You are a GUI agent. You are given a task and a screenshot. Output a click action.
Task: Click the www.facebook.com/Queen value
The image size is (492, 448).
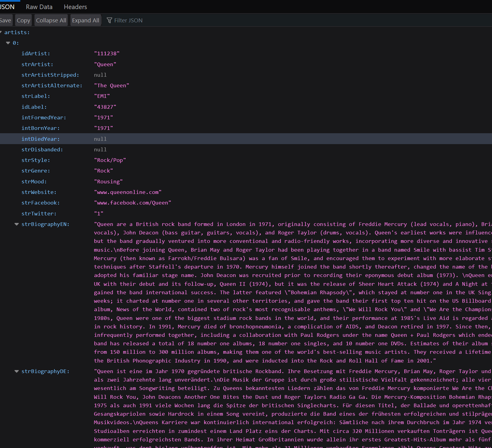(133, 203)
